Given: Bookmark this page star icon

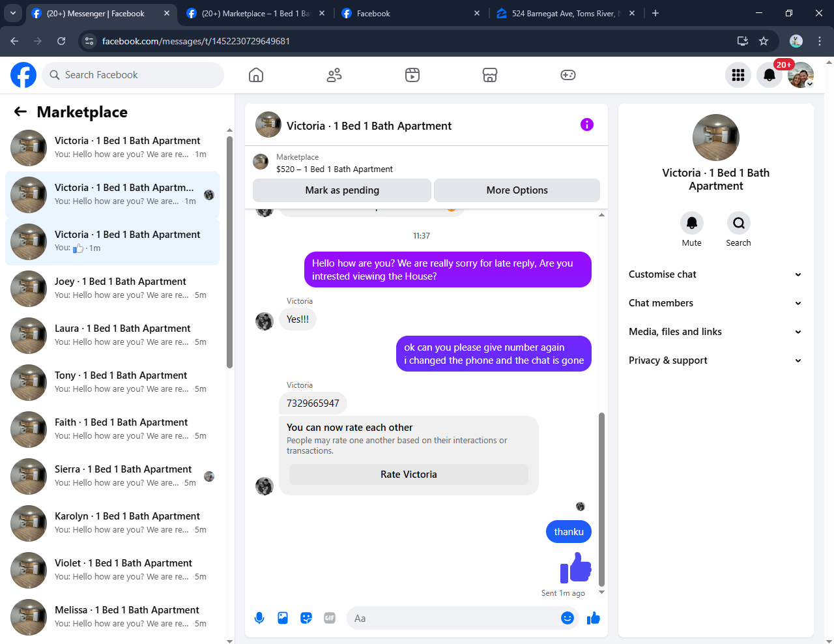Looking at the screenshot, I should point(764,41).
